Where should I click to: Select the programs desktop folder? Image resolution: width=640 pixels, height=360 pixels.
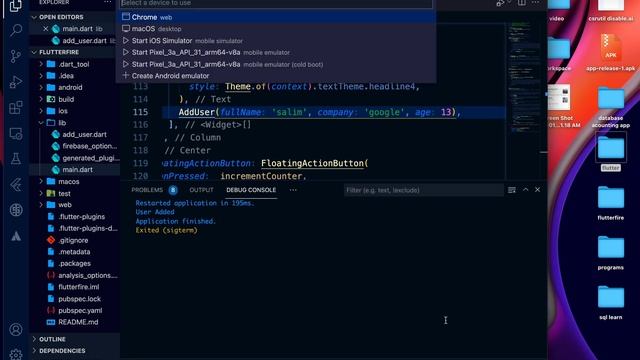point(611,253)
